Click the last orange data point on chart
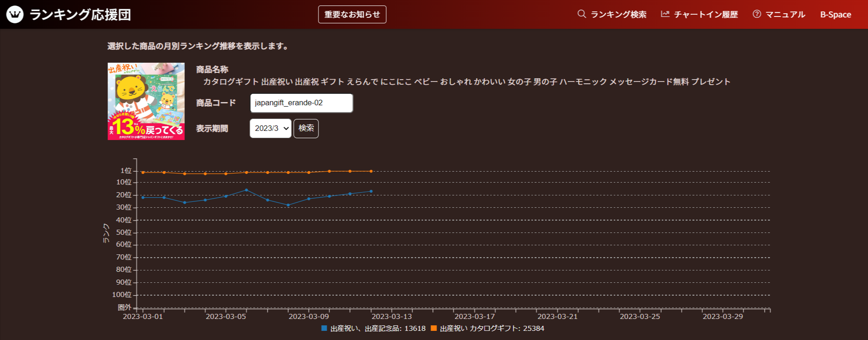 pyautogui.click(x=371, y=171)
